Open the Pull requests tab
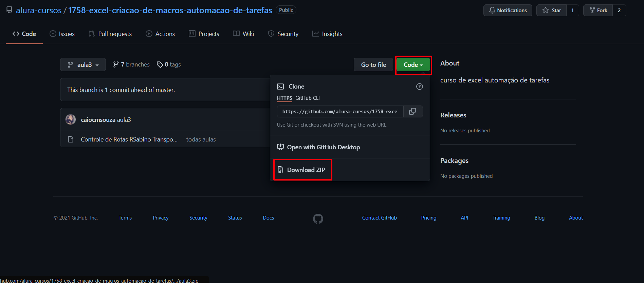Screen dimensions: 644x283 pyautogui.click(x=110, y=34)
